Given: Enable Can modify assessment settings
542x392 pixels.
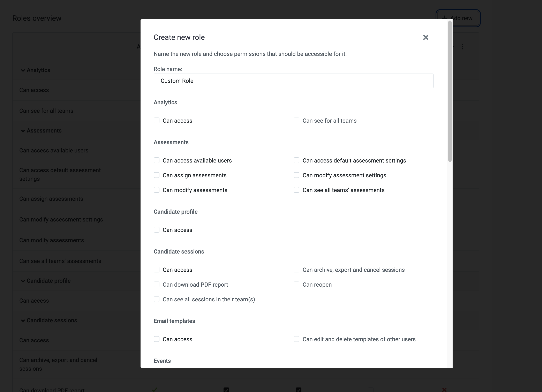Looking at the screenshot, I should (x=296, y=175).
